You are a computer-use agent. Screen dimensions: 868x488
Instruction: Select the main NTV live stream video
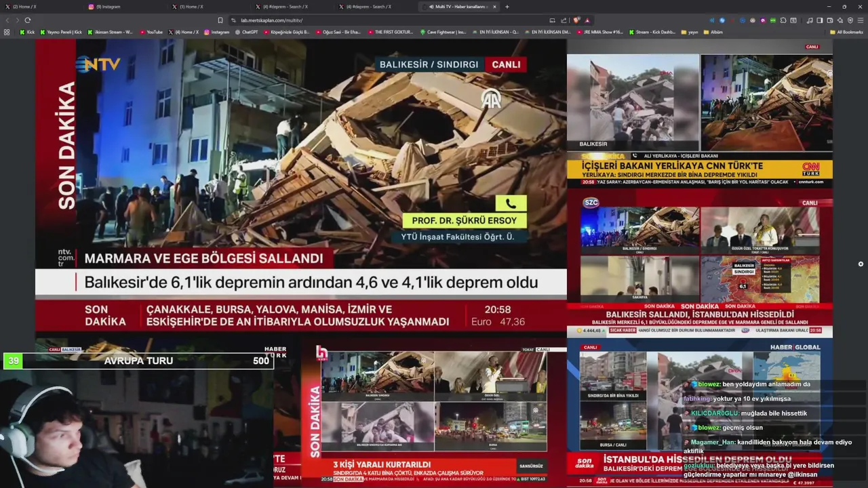[x=301, y=188]
